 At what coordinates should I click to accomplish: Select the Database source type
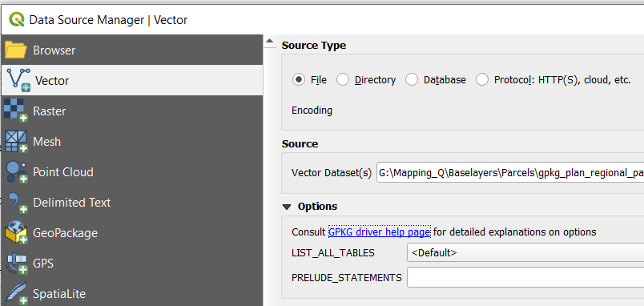click(436, 79)
